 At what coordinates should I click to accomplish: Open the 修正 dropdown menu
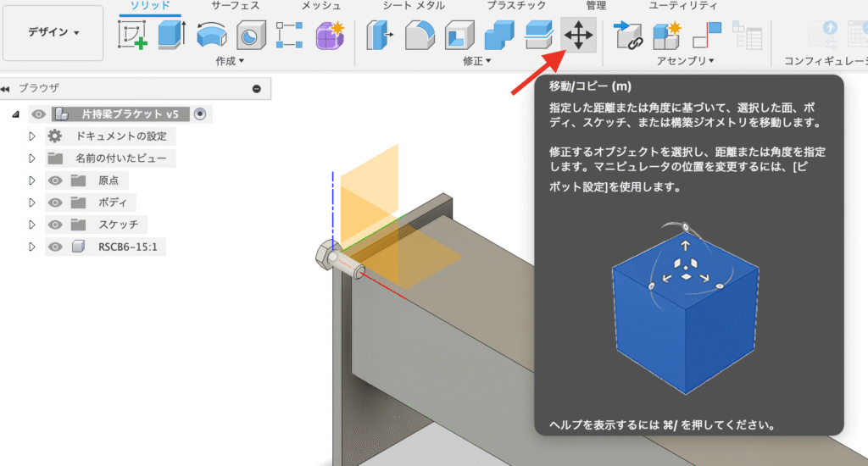click(477, 61)
